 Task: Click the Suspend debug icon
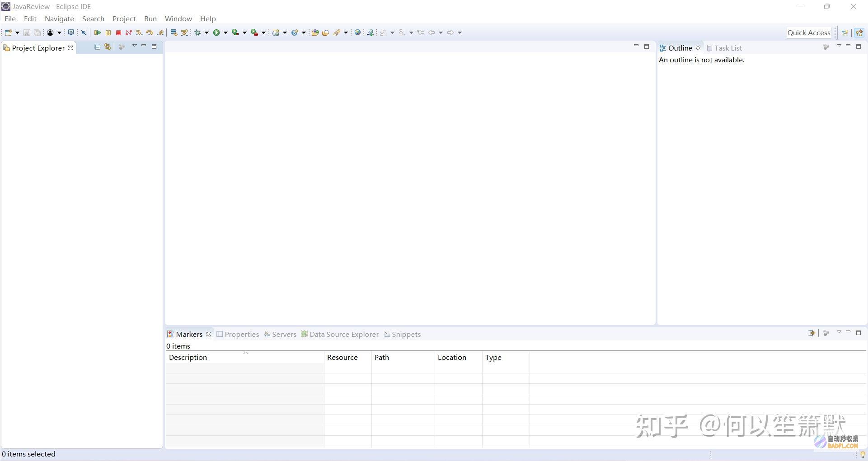(108, 33)
